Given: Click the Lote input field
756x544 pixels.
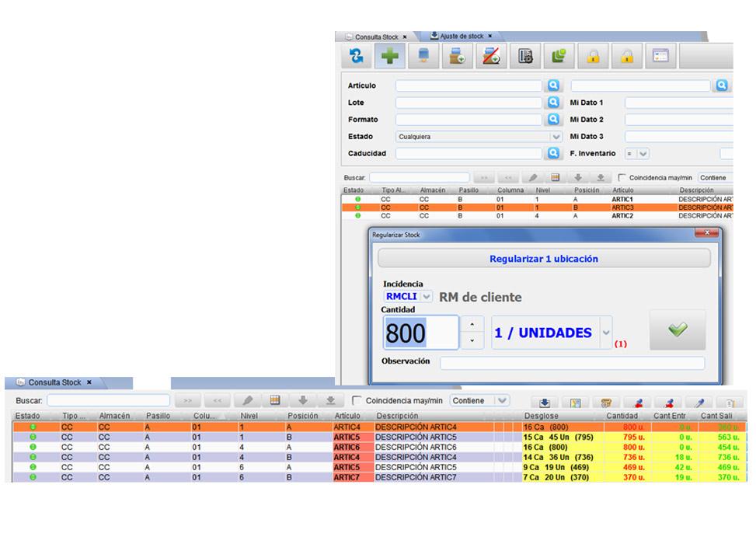Looking at the screenshot, I should point(469,103).
